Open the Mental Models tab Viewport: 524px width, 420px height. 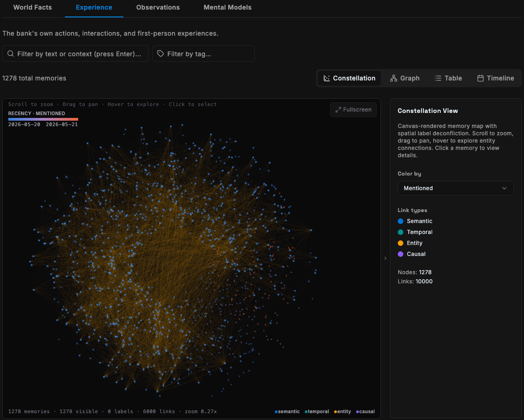(x=227, y=7)
